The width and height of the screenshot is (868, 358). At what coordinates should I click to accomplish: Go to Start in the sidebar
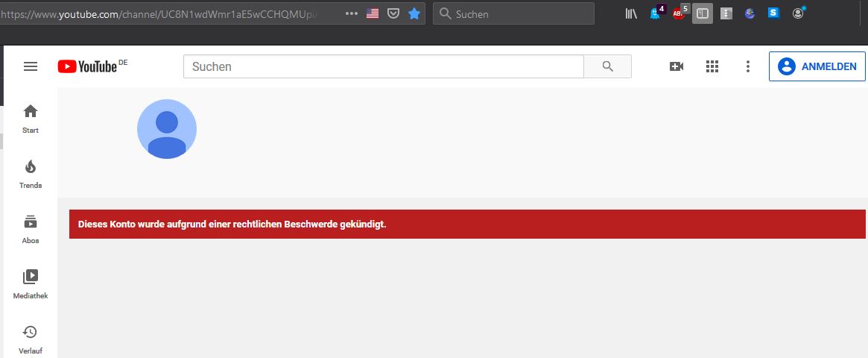click(31, 119)
